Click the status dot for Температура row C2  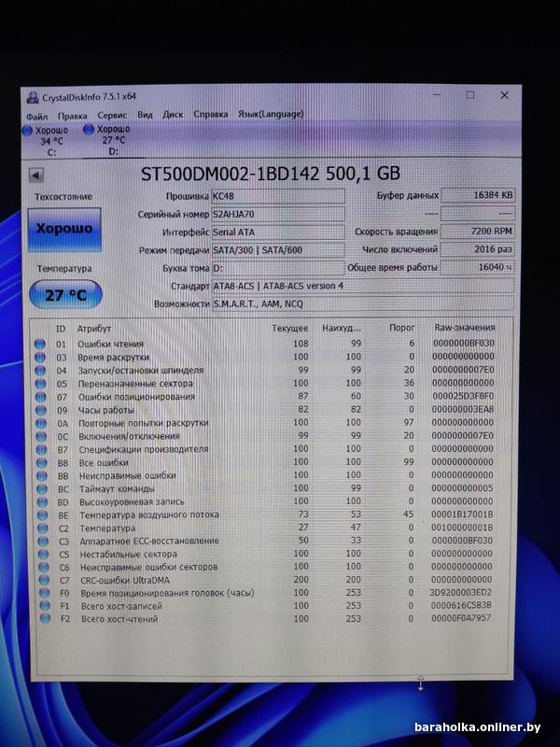pyautogui.click(x=43, y=529)
